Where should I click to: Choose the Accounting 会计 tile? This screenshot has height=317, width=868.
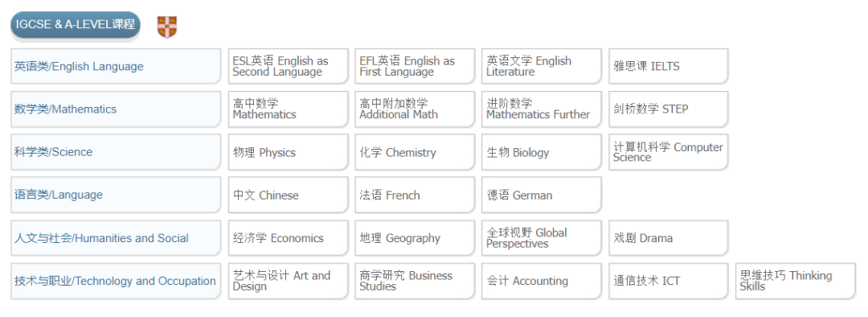coord(542,281)
